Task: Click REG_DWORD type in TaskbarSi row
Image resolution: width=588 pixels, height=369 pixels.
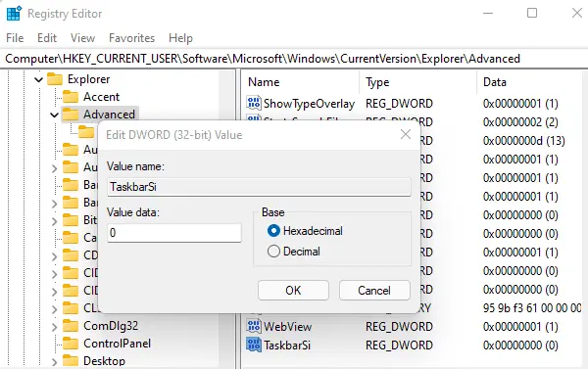Action: pos(399,346)
